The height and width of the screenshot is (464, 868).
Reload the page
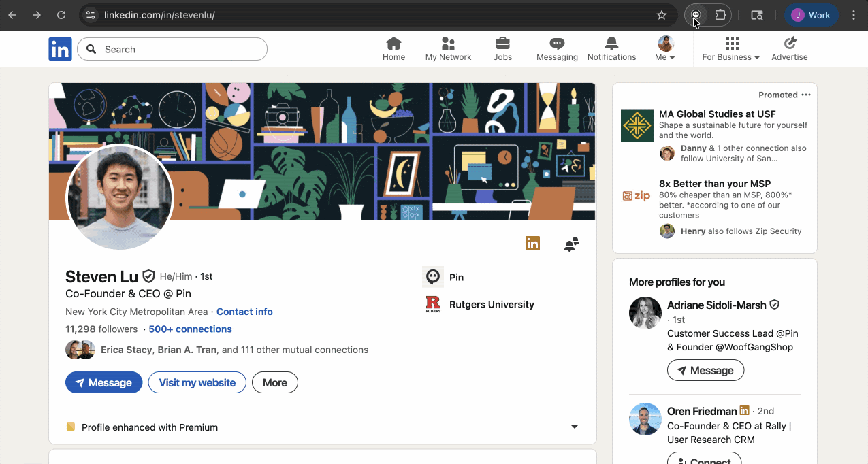[x=61, y=15]
